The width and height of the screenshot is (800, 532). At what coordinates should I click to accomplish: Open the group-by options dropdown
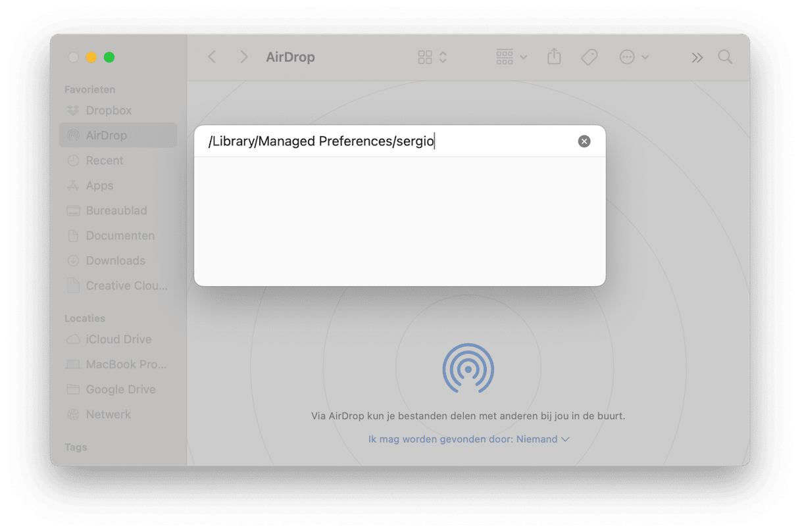[512, 57]
